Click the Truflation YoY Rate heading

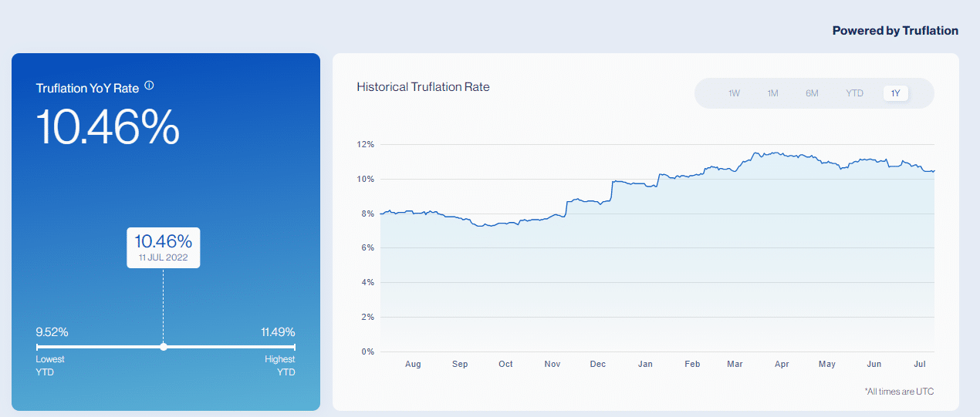pyautogui.click(x=87, y=88)
